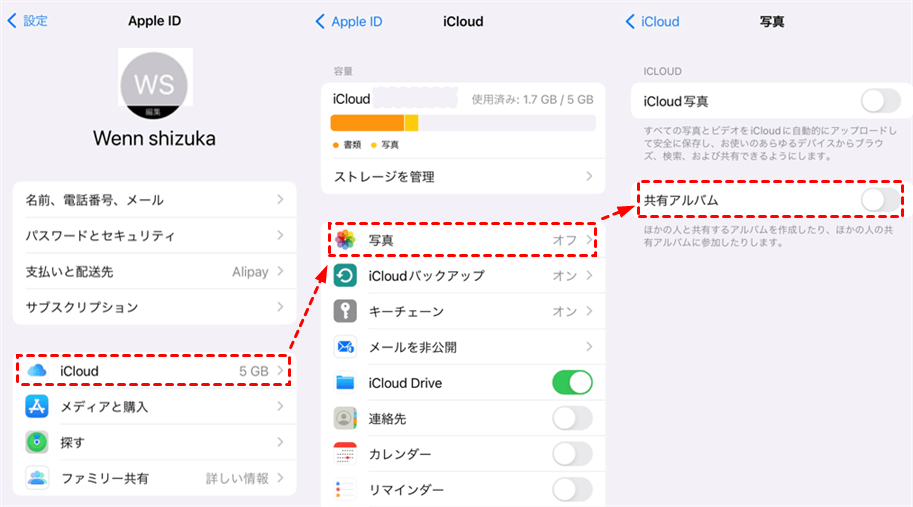Open メールを非公開 settings
This screenshot has width=913, height=507.
coord(463,347)
